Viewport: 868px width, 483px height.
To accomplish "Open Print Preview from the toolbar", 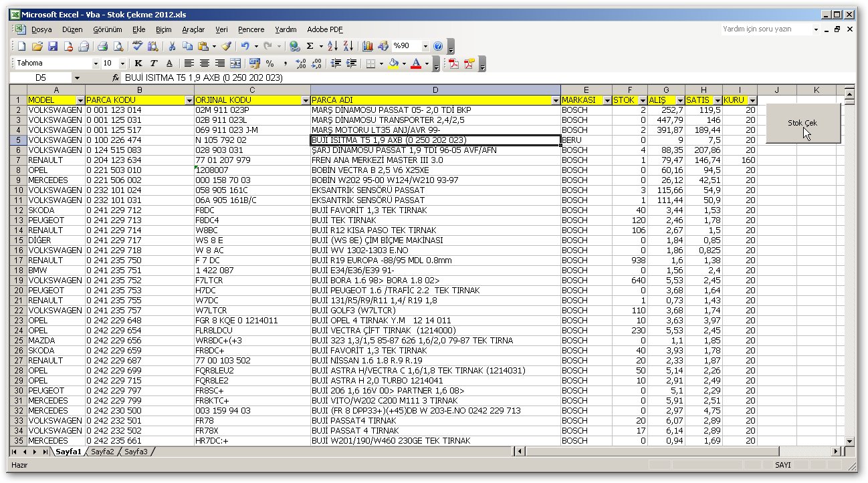I will 118,46.
